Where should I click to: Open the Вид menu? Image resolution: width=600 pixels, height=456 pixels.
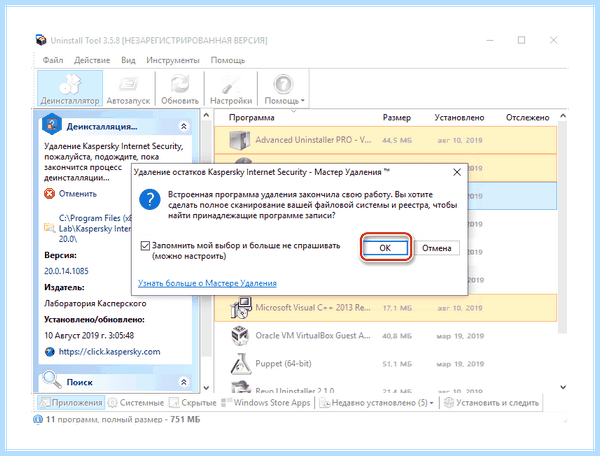(x=128, y=60)
